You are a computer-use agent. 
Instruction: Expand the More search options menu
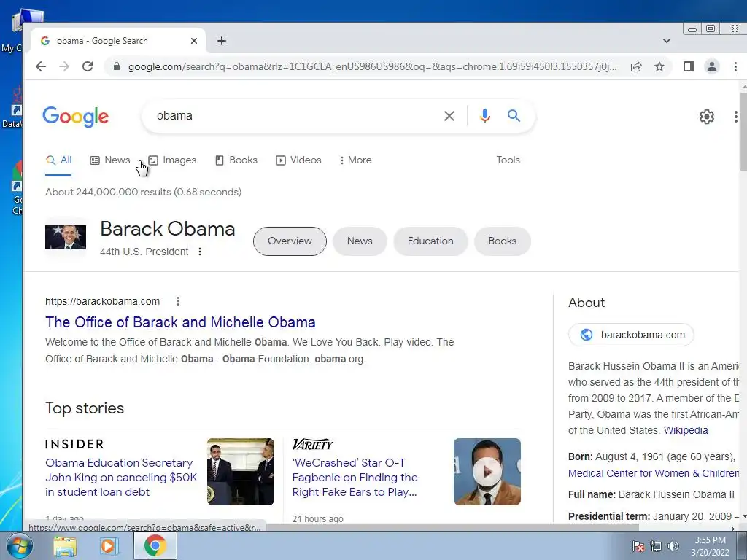(355, 160)
